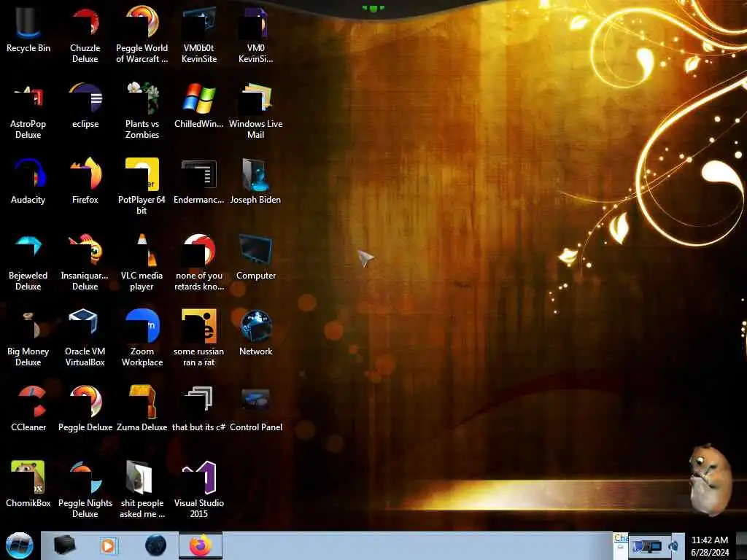Open the Peggle Nights Deluxe shortcut

(85, 490)
